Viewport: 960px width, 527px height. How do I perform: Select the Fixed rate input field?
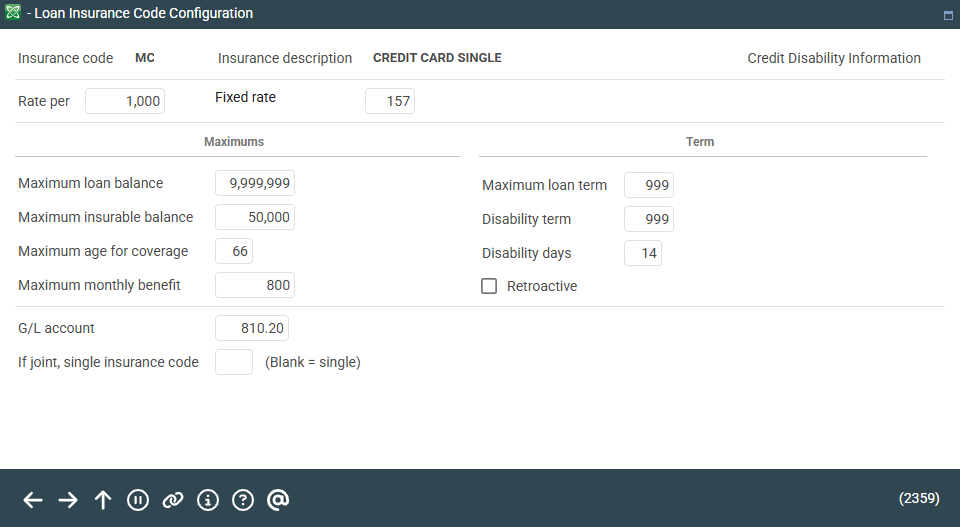point(390,101)
